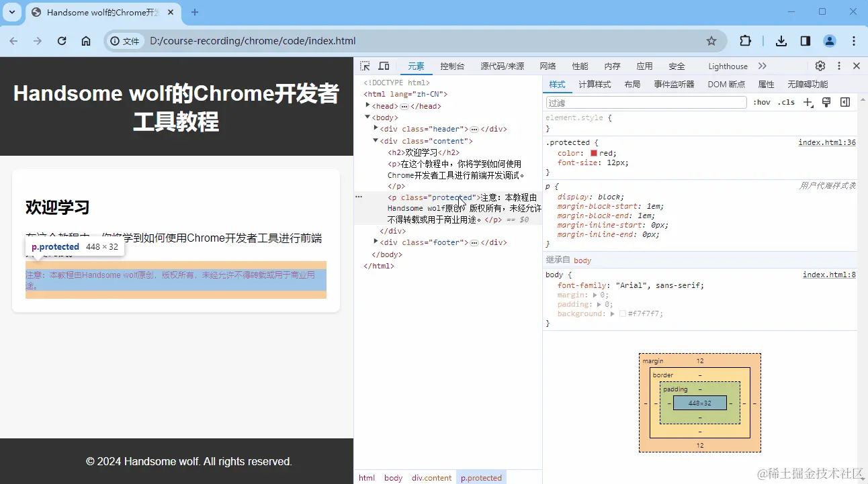The width and height of the screenshot is (868, 484).
Task: Toggle the :hov element state button
Action: point(762,102)
